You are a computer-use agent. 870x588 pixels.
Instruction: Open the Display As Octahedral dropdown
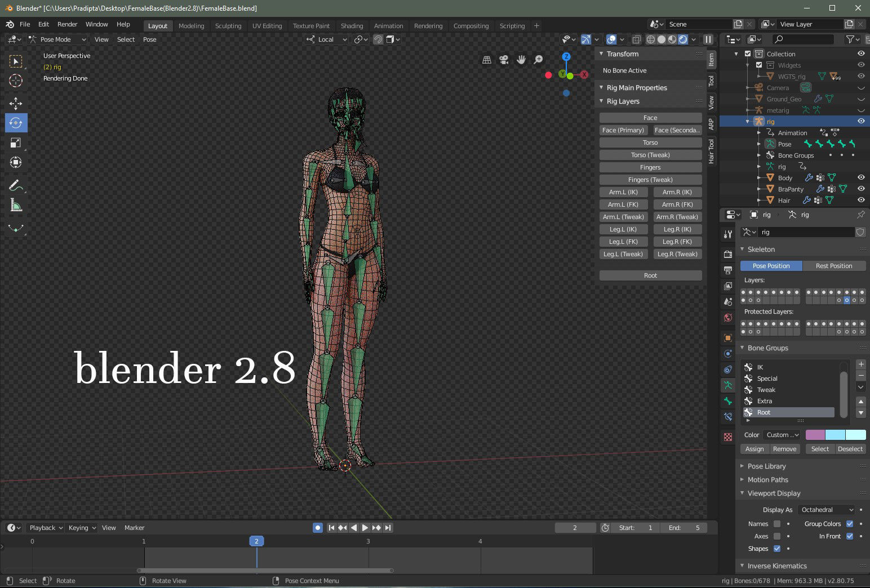tap(826, 510)
